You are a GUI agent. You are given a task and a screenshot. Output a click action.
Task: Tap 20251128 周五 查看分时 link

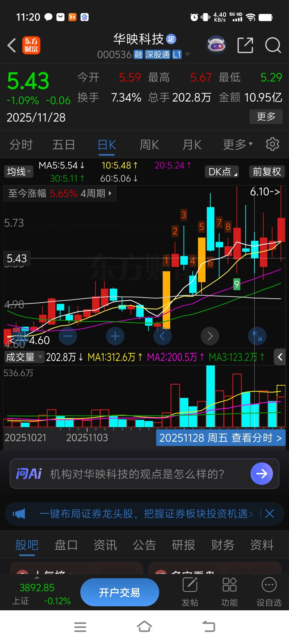pos(221,438)
